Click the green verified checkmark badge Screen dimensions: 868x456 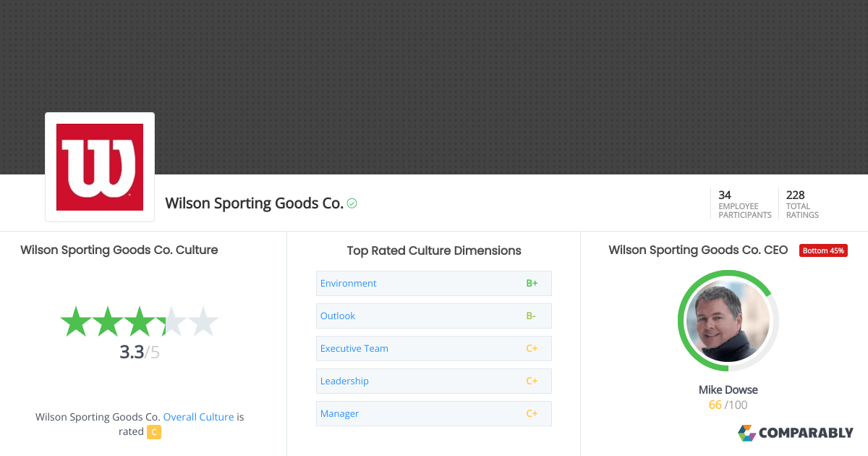(x=352, y=203)
